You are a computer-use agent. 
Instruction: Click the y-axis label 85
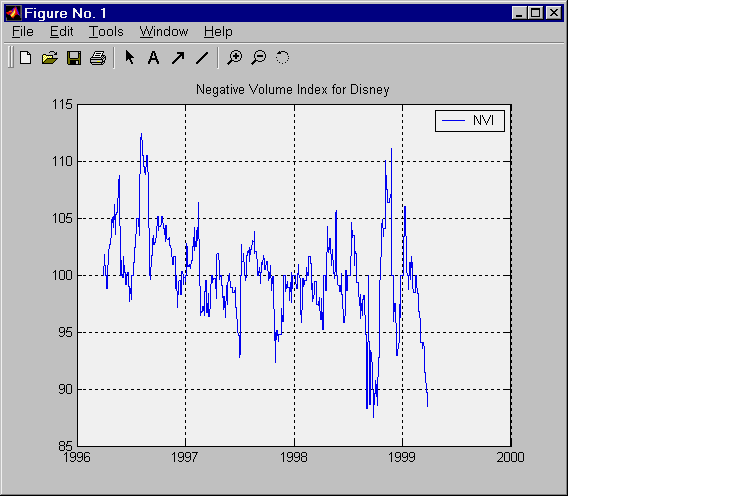[x=66, y=446]
